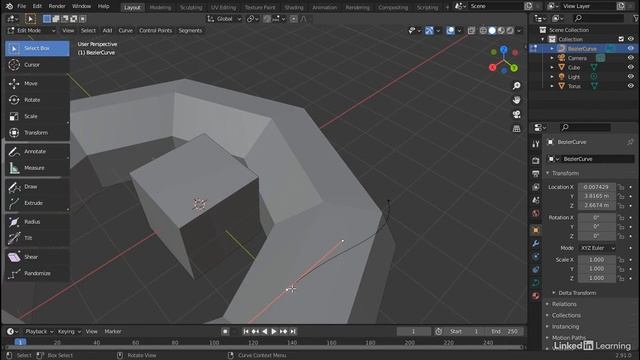This screenshot has width=640, height=360.
Task: Activate the Randomize tool
Action: click(37, 273)
